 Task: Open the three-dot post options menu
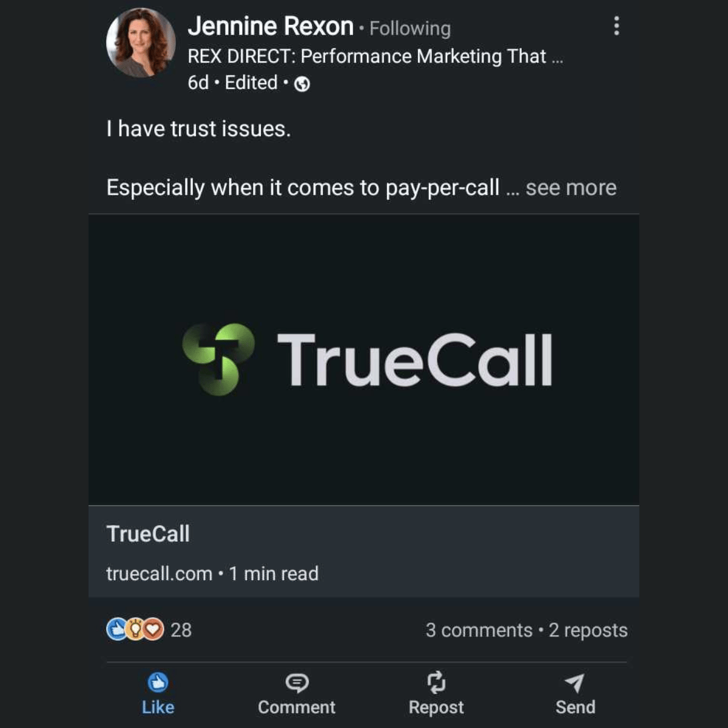[616, 26]
